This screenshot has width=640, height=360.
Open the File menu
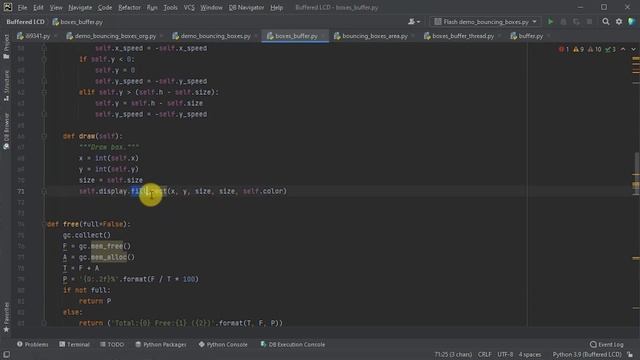click(x=22, y=7)
